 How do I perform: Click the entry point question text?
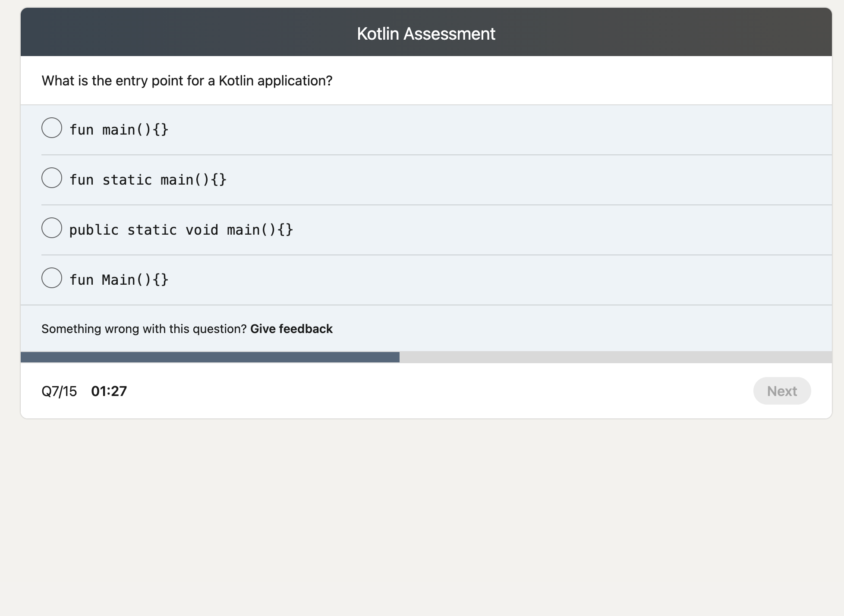[187, 80]
